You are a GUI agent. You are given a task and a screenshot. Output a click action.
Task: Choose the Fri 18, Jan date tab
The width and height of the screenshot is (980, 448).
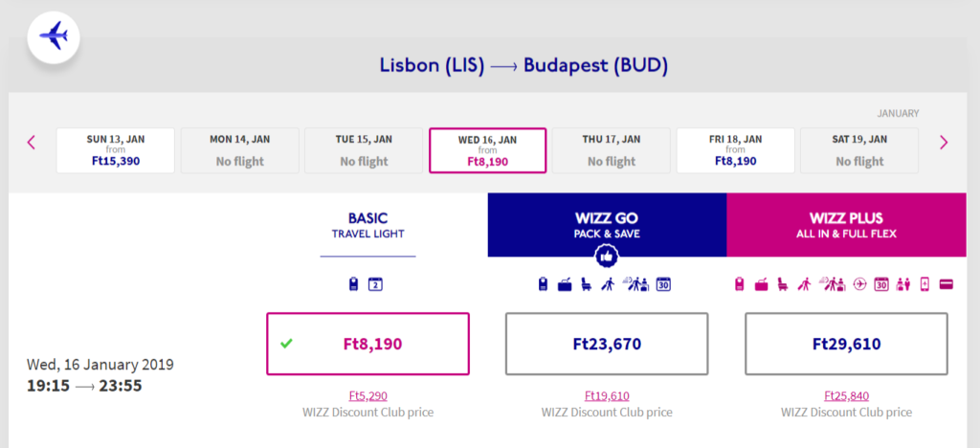(736, 150)
